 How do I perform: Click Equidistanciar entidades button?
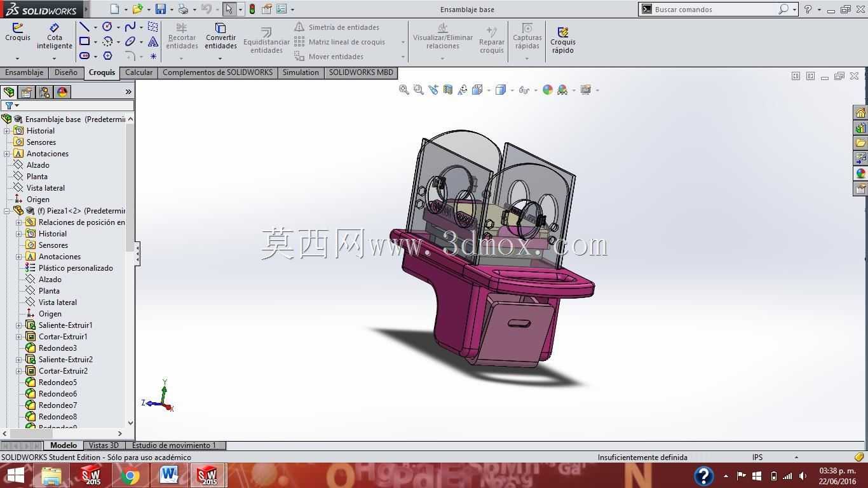tap(266, 41)
